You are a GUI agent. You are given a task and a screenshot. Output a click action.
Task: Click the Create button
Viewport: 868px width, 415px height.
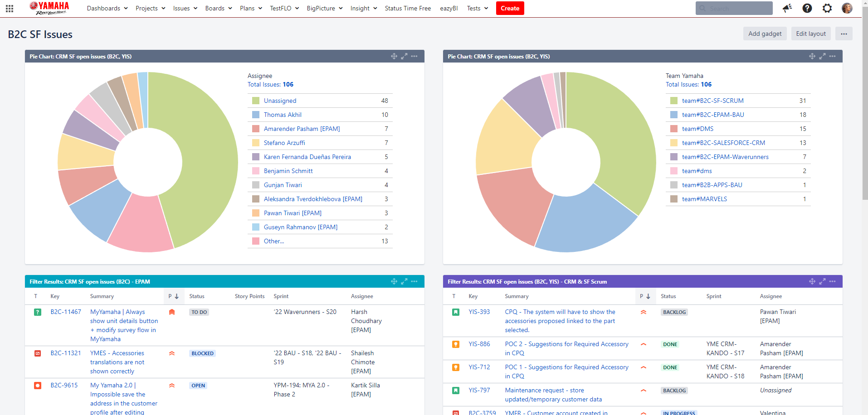point(510,8)
